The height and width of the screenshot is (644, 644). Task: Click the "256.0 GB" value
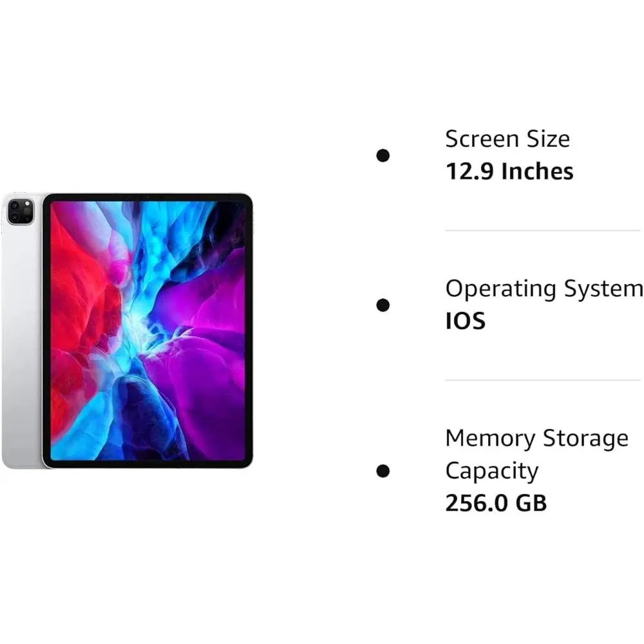tap(496, 503)
